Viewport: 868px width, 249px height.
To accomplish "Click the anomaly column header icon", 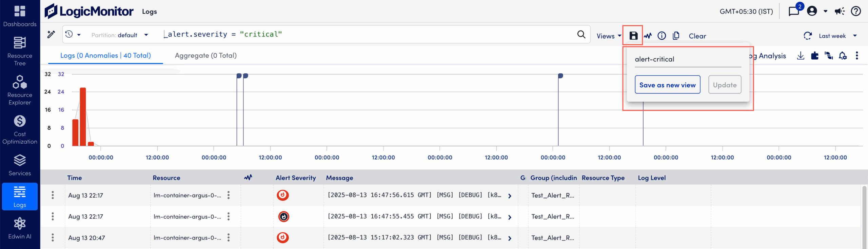I will [x=248, y=177].
